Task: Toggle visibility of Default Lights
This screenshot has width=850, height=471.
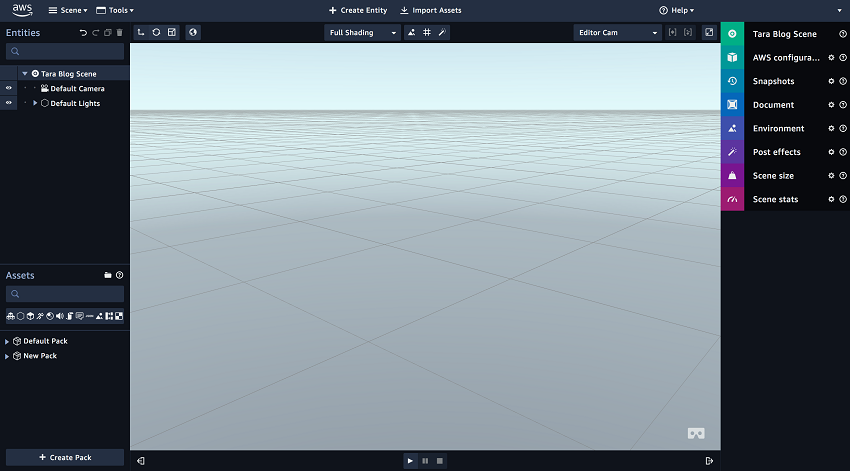Action: point(9,103)
